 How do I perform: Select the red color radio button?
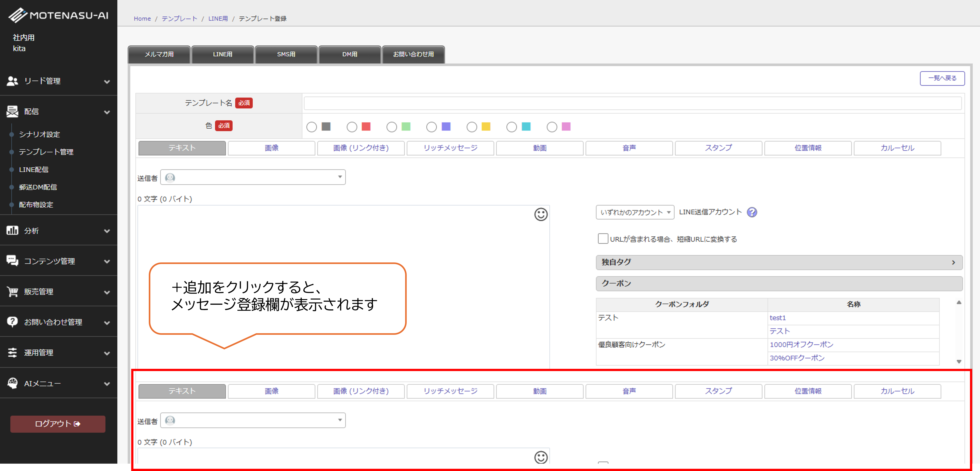pos(352,127)
